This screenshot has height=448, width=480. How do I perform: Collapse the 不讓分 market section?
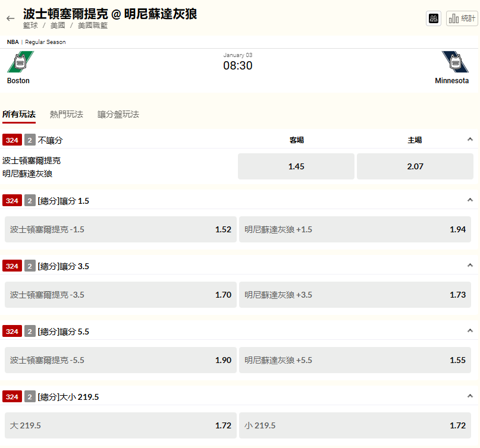[470, 140]
